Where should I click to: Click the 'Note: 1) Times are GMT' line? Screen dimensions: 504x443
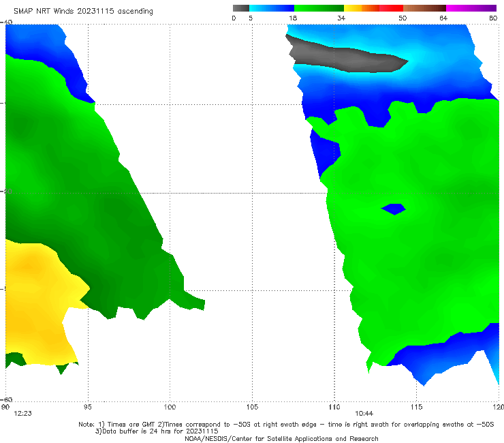click(x=286, y=425)
